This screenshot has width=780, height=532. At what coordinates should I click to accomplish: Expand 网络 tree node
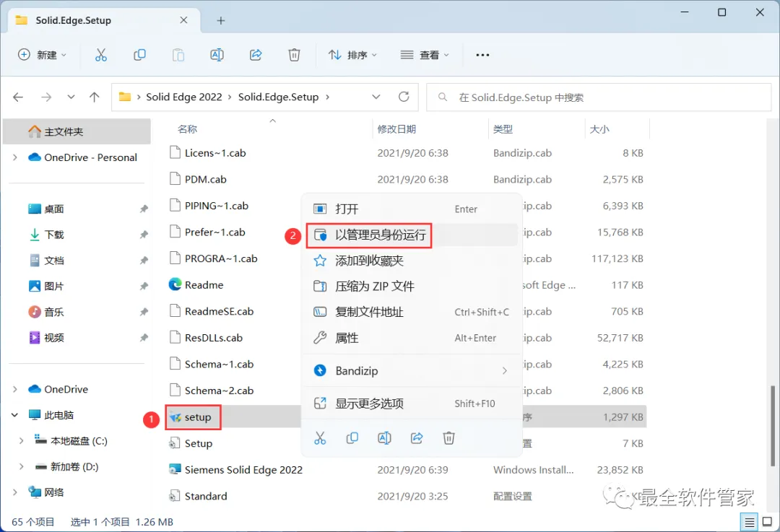coord(15,492)
